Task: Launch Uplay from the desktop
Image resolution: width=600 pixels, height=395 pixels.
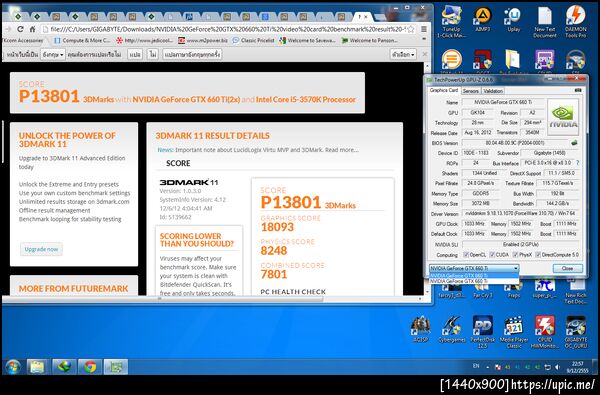Action: tap(513, 19)
